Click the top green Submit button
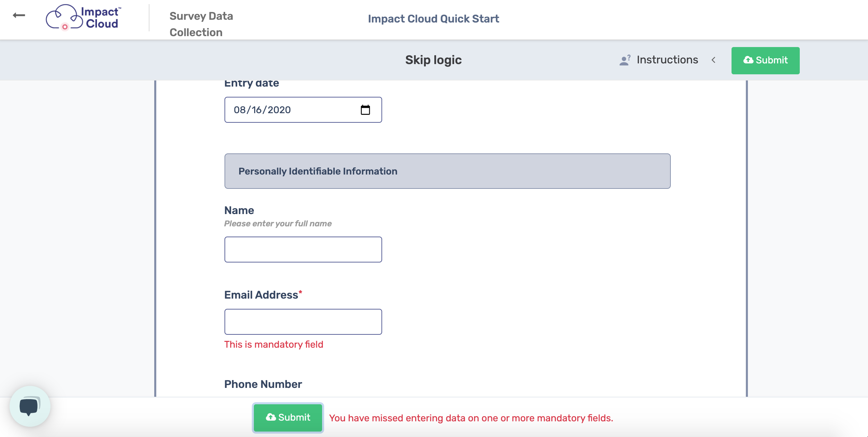868x437 pixels. pyautogui.click(x=765, y=60)
